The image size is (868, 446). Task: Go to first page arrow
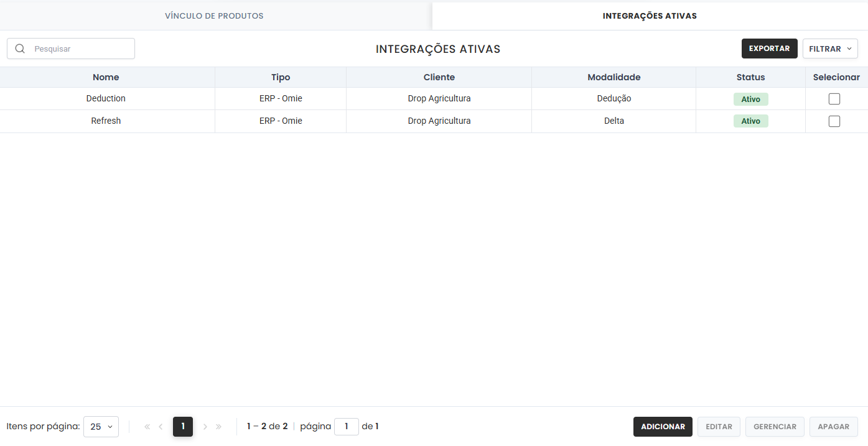point(147,427)
